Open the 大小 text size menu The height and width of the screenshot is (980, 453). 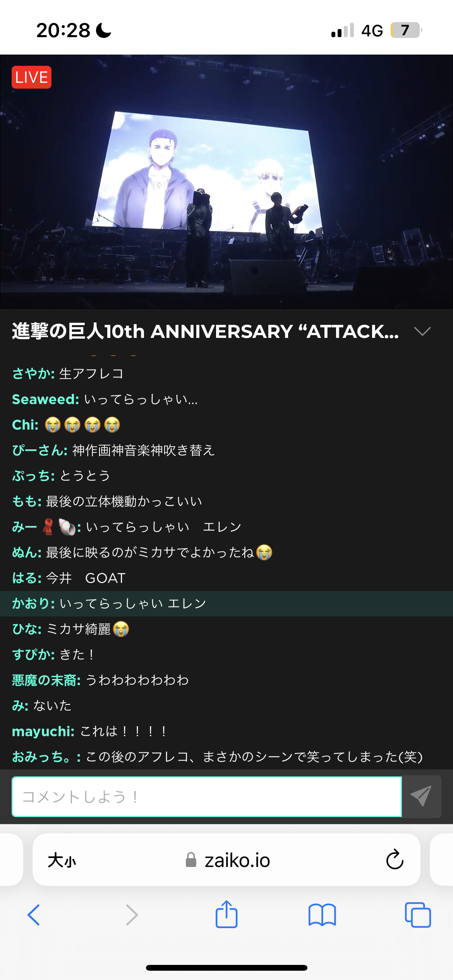[x=62, y=860]
